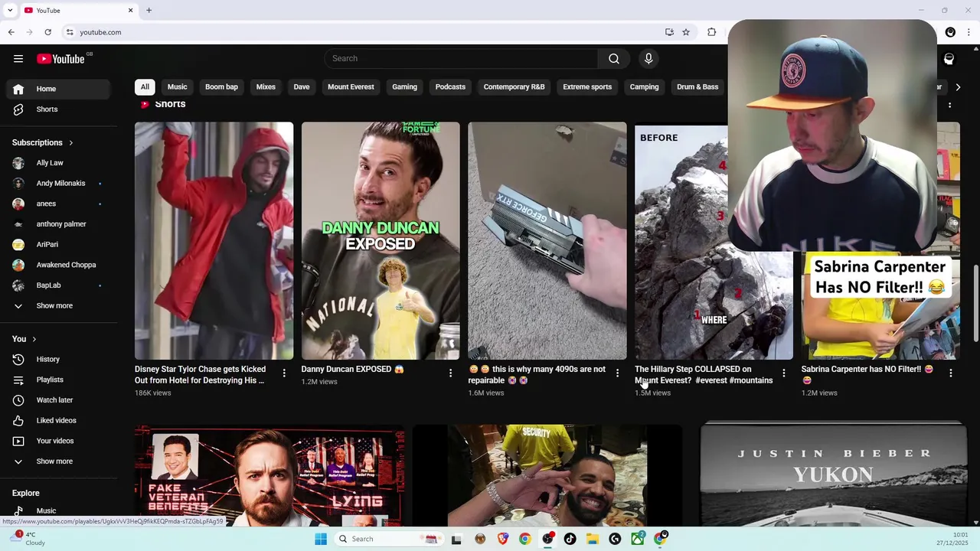Image resolution: width=980 pixels, height=551 pixels.
Task: Open Music under Explore
Action: 60,510
